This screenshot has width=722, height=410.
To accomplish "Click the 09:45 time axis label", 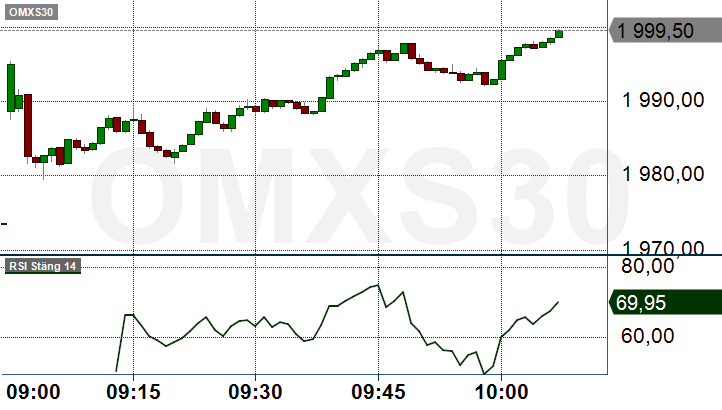I will point(378,392).
